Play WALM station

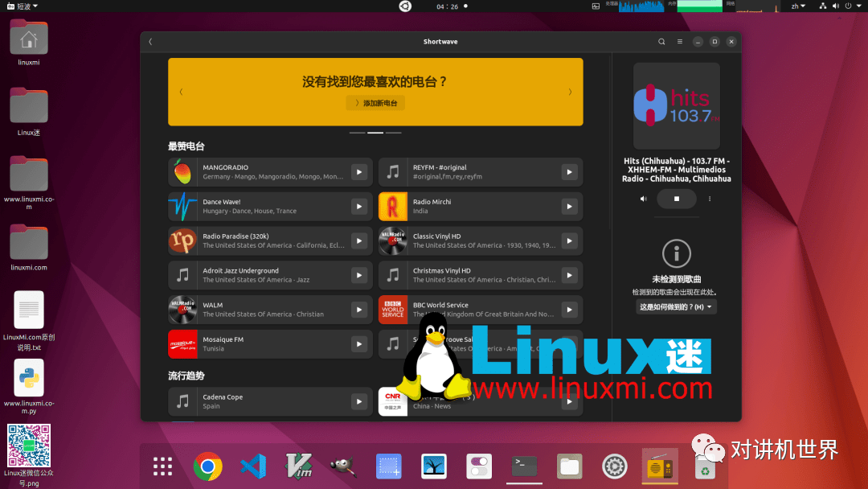(x=359, y=310)
